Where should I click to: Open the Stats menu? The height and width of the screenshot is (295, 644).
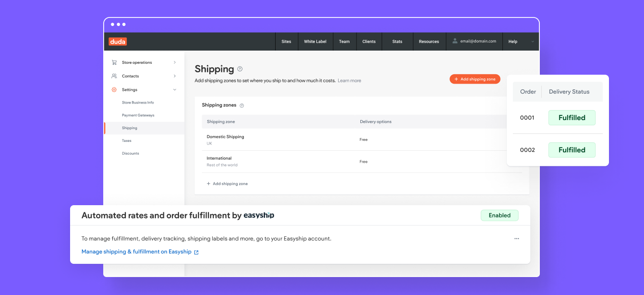397,42
